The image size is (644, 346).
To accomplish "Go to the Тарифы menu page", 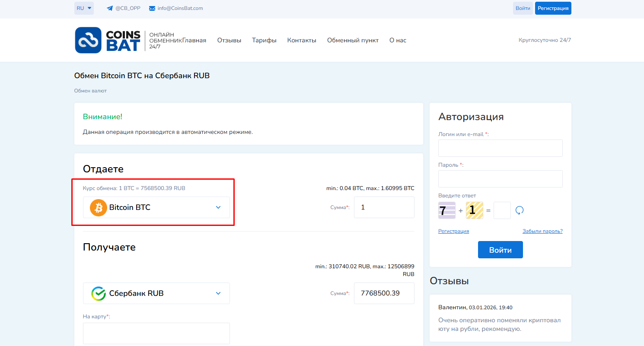I will click(x=264, y=40).
